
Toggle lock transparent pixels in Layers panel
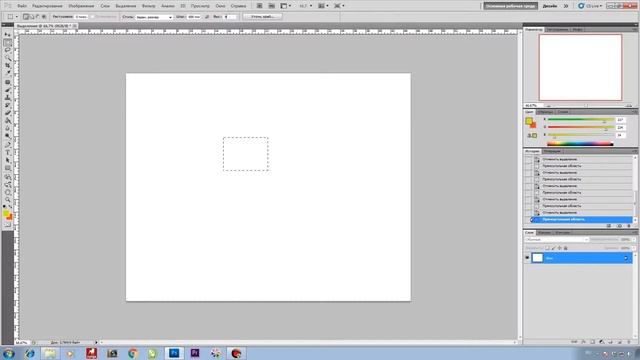click(x=547, y=248)
